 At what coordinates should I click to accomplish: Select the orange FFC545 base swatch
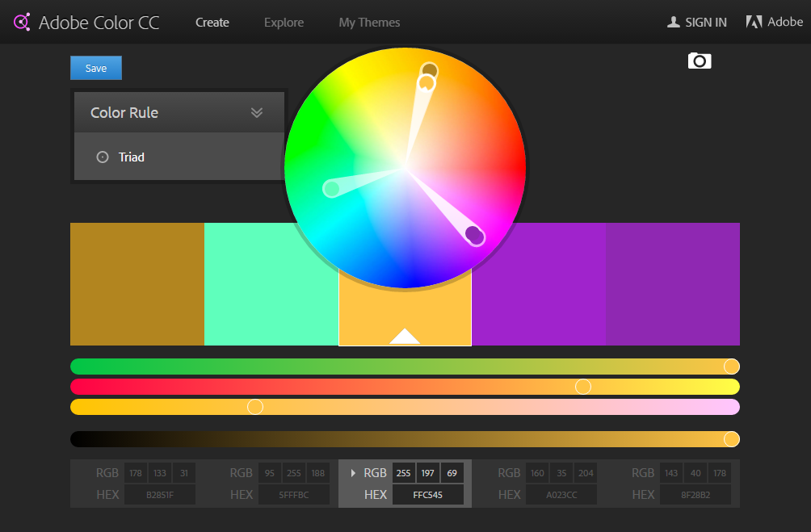coord(405,310)
